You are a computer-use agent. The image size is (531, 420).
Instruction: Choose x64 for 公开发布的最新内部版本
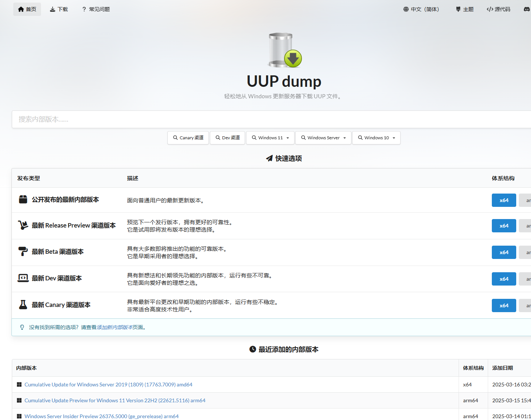pyautogui.click(x=504, y=200)
